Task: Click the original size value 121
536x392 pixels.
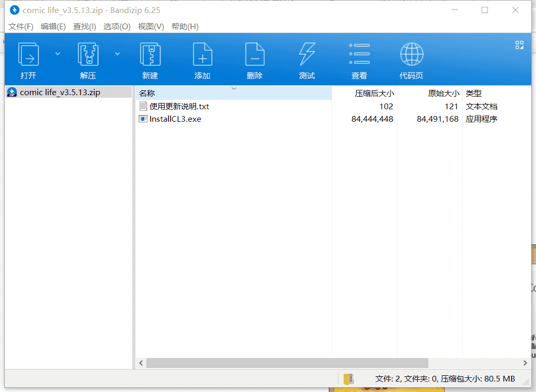Action: pos(451,106)
